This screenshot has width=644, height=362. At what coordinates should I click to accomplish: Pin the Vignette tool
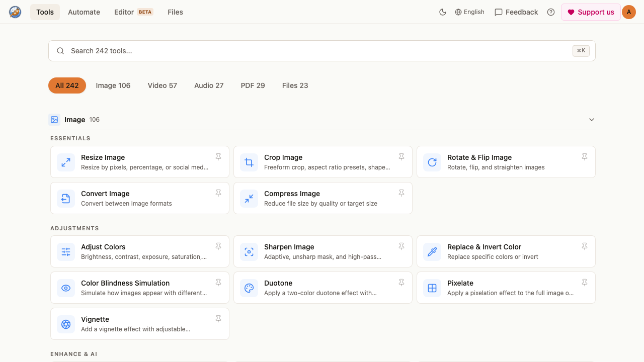click(218, 319)
